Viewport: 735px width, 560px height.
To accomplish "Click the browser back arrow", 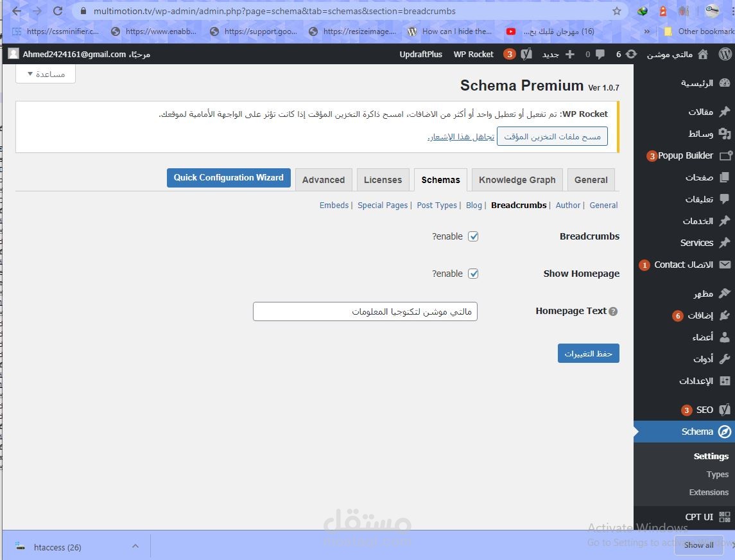I will (17, 11).
